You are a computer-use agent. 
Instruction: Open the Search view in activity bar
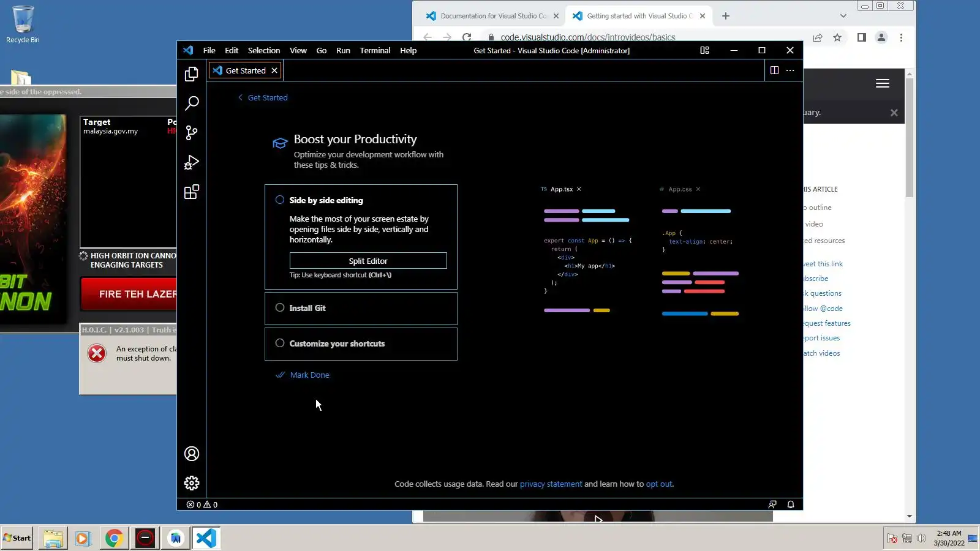pos(192,103)
